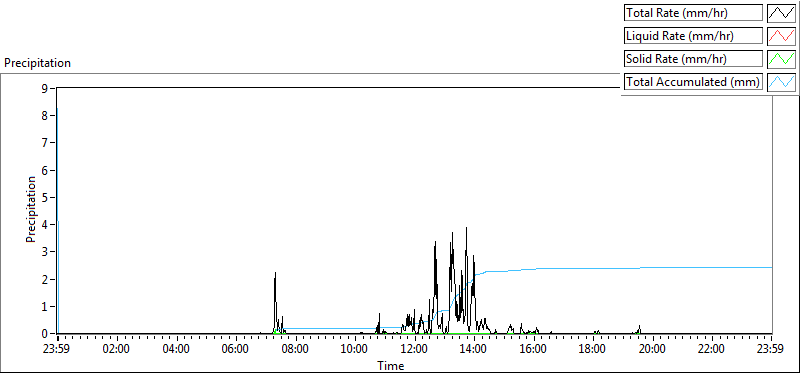
Task: Click the Liquid Rate red line swatch
Action: click(782, 36)
